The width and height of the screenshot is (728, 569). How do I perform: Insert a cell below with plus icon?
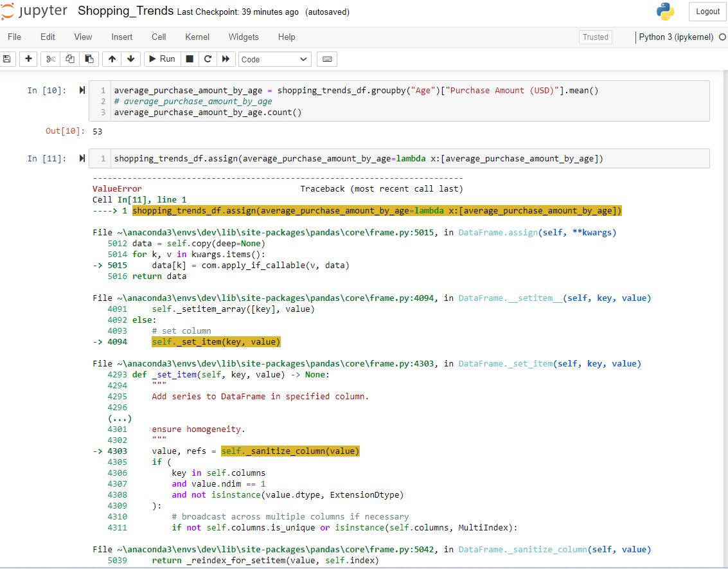[28, 59]
